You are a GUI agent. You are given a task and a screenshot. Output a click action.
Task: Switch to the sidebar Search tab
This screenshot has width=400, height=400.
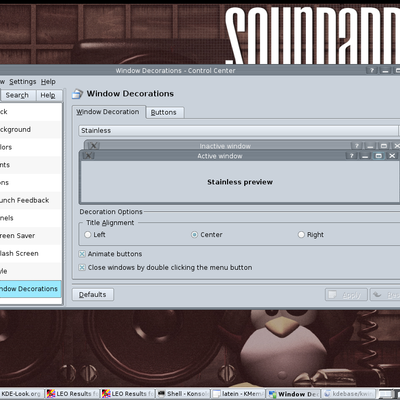(x=17, y=95)
